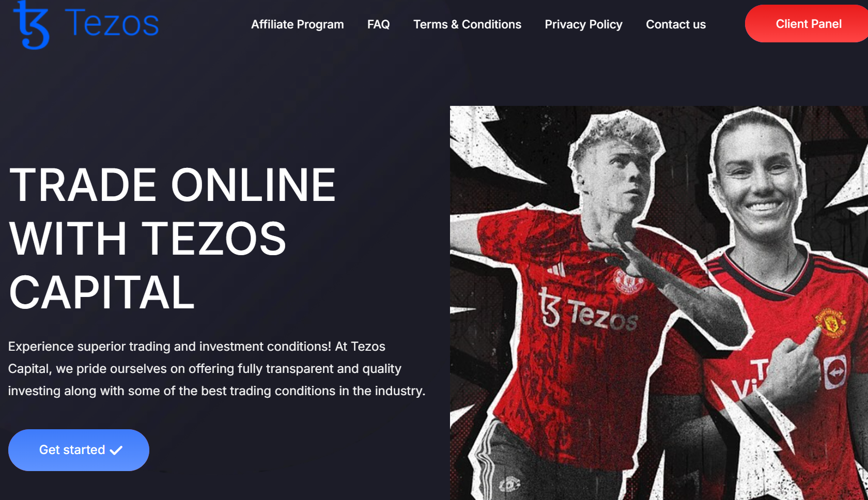This screenshot has width=868, height=500.
Task: Click the trading conditions description paragraph
Action: point(217,368)
